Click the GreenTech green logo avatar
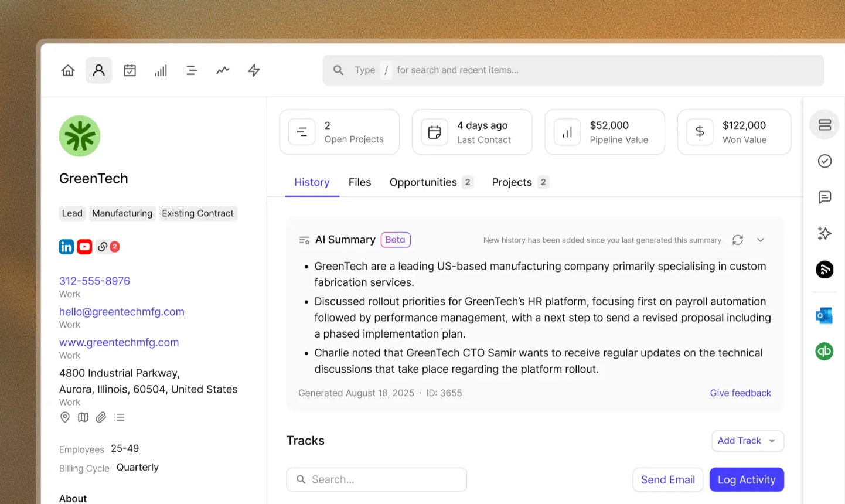Viewport: 845px width, 504px height. (x=80, y=136)
